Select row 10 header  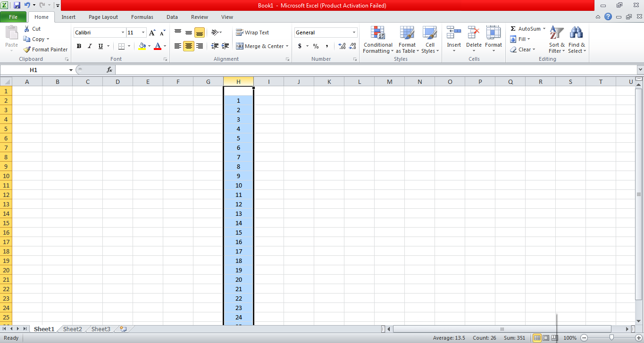(6, 176)
